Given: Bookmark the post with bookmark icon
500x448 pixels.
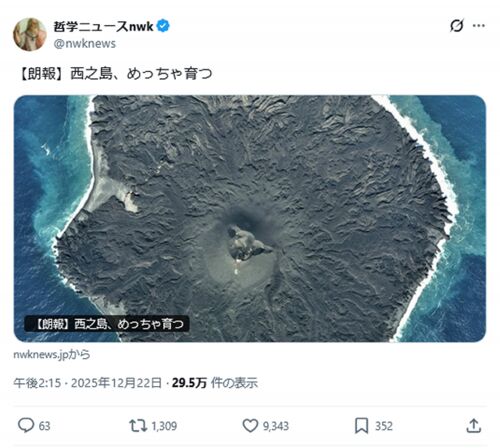Looking at the screenshot, I should pyautogui.click(x=361, y=426).
